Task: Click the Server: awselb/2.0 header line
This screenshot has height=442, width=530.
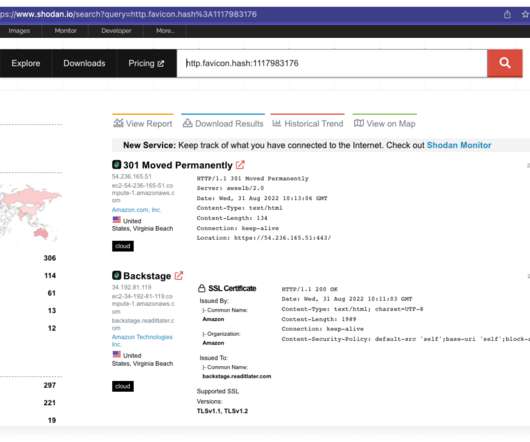Action: pyautogui.click(x=230, y=188)
